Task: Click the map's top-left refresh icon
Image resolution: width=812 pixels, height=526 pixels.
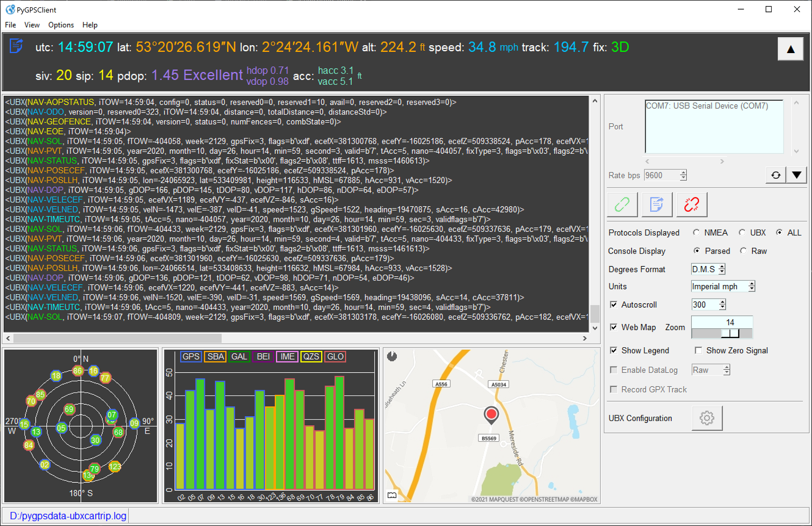Action: click(x=392, y=356)
